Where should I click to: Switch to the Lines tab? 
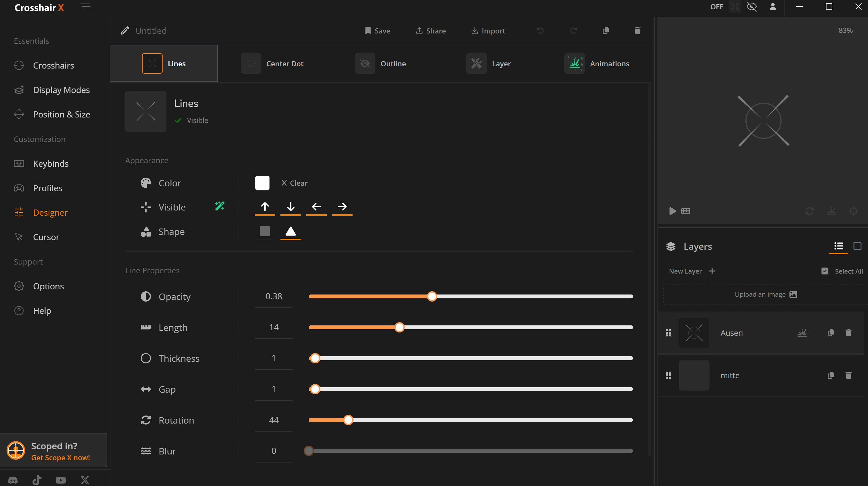[164, 64]
